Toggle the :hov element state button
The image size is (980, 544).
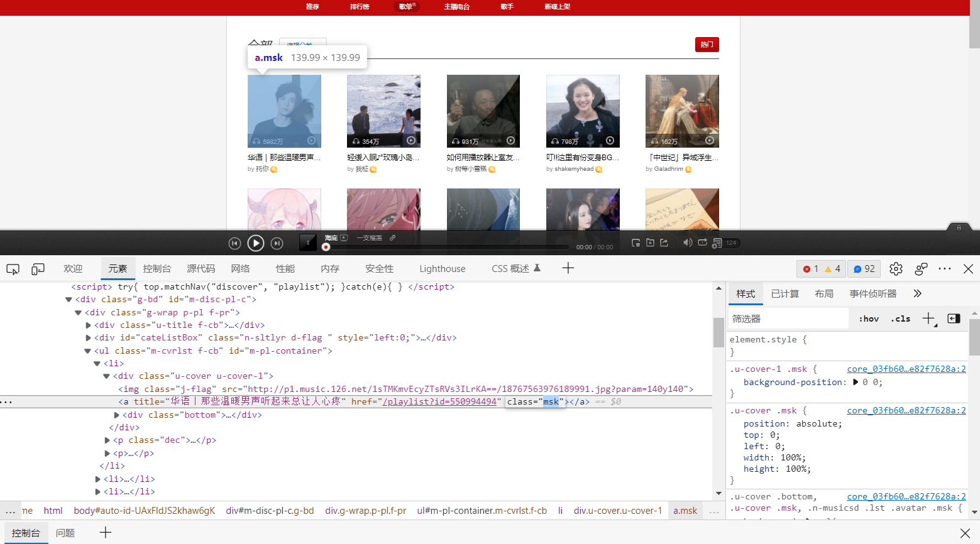869,318
